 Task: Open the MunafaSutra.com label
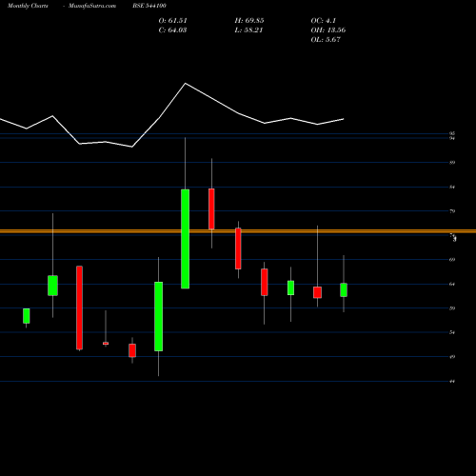point(92,6)
